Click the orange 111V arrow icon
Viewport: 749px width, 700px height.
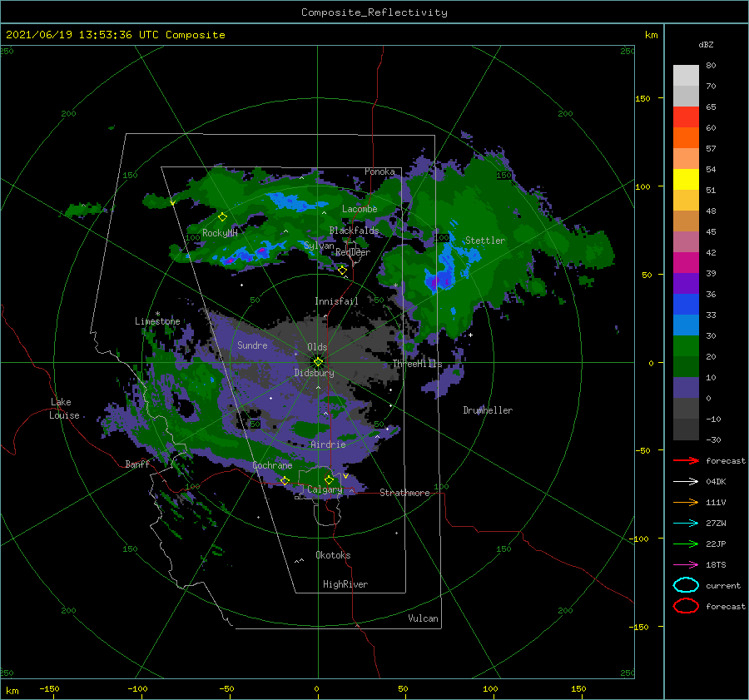click(x=686, y=502)
